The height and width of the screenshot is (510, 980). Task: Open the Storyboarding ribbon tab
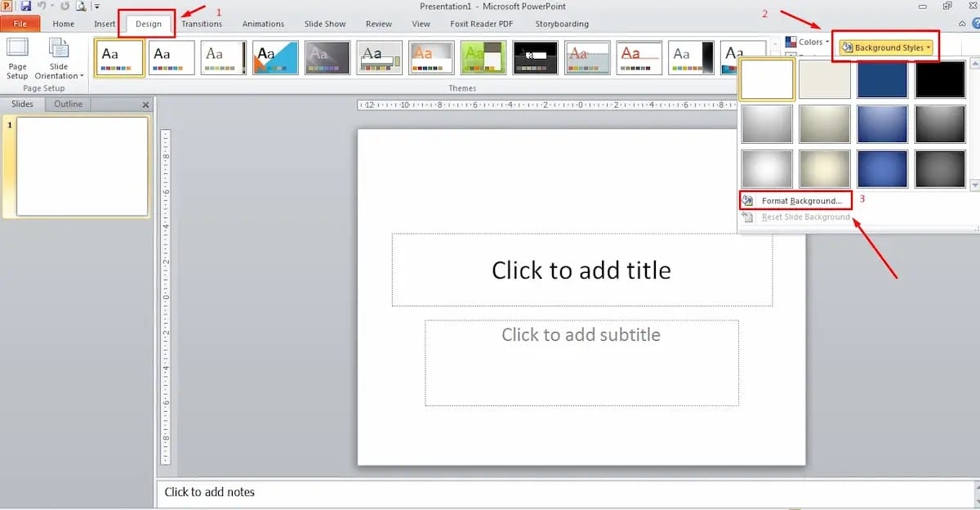(x=563, y=24)
